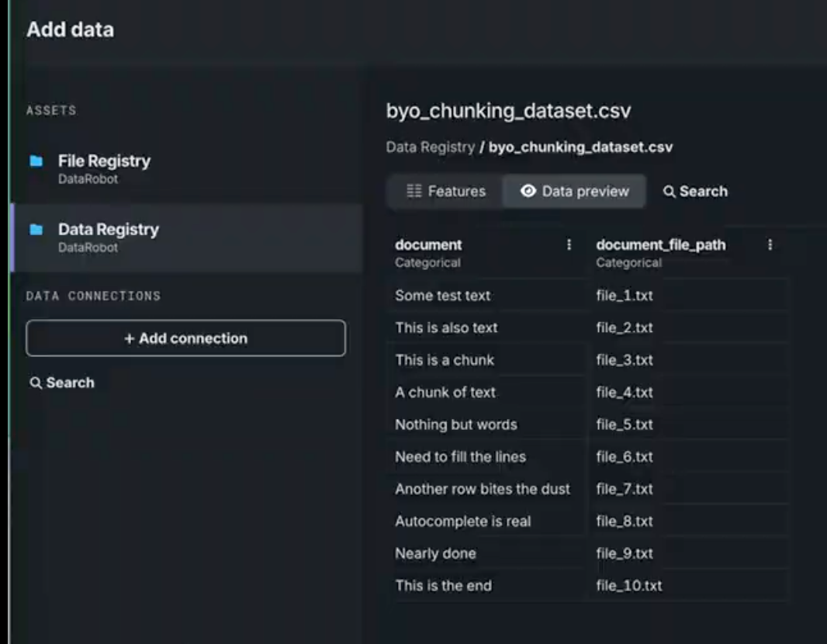
Task: Click the Data Registry breadcrumb link
Action: (430, 147)
